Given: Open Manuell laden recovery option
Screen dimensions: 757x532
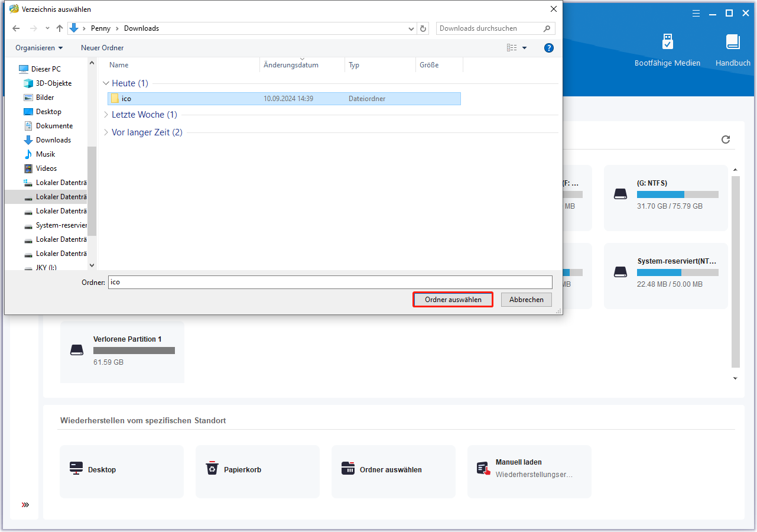Looking at the screenshot, I should pyautogui.click(x=529, y=471).
